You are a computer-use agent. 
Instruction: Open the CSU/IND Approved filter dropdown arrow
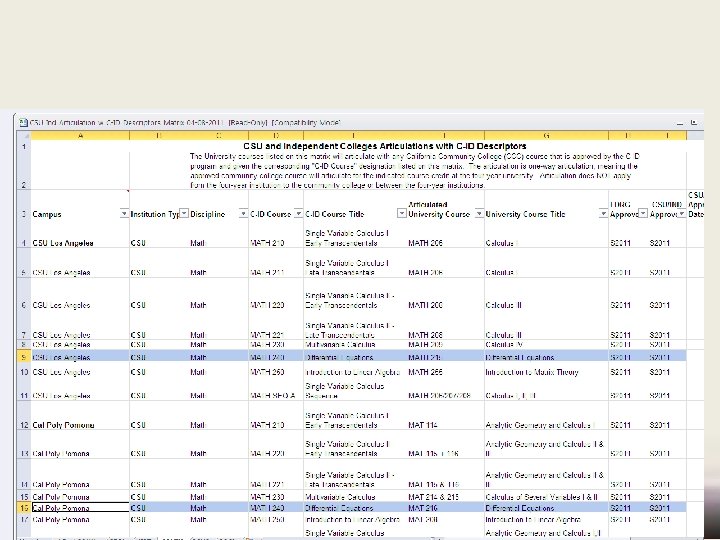(682, 214)
